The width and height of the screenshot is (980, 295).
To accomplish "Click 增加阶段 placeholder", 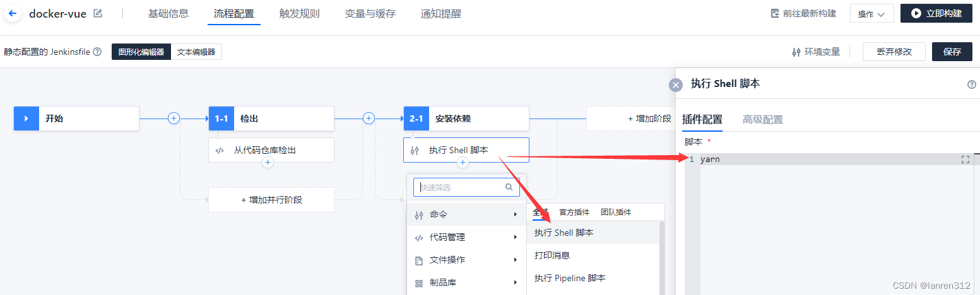I will point(631,119).
